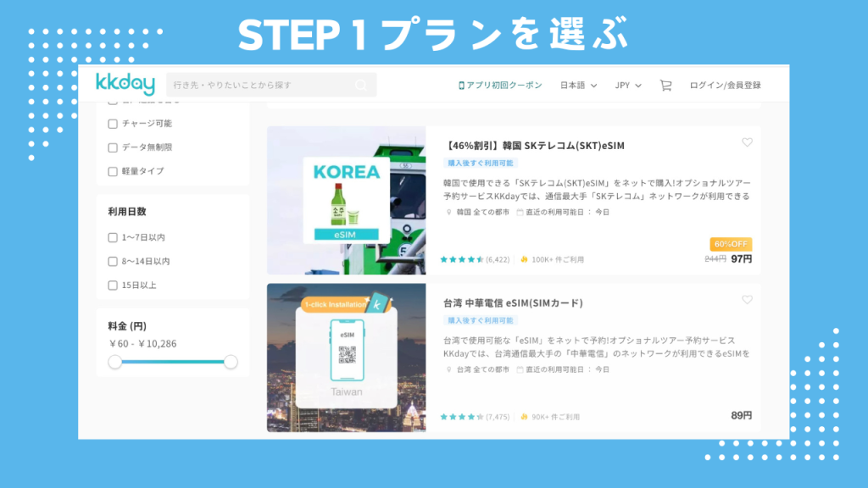Open the Taiwan eSIM thumbnail image

[x=347, y=358]
